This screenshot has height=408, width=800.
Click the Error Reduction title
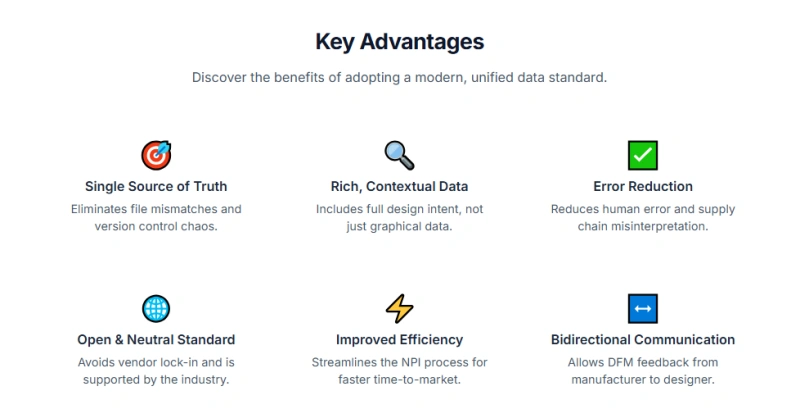(x=642, y=186)
